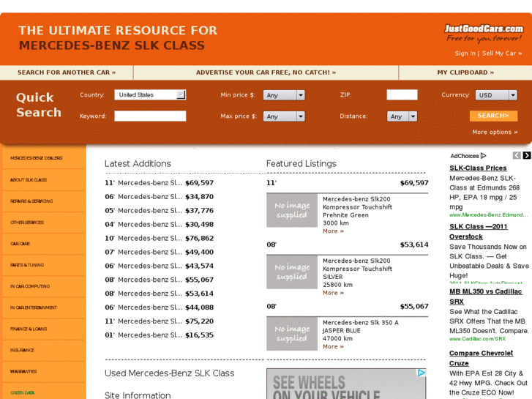Expand the Min price dropdown
This screenshot has width=532, height=399.
284,95
